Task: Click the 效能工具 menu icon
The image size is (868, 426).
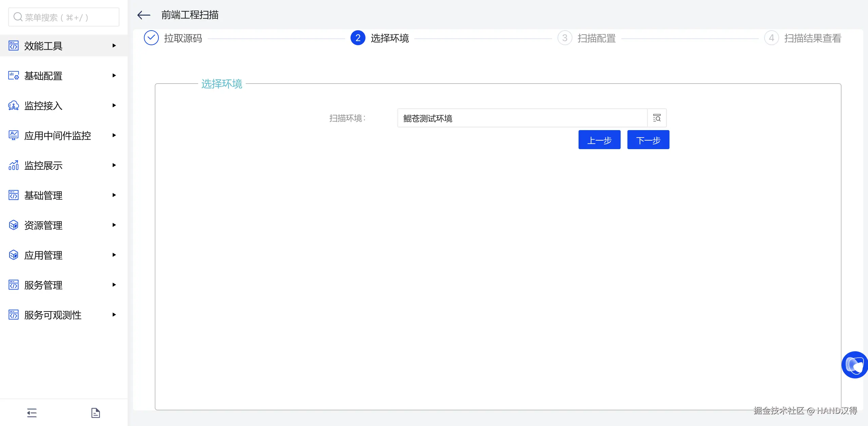Action: (14, 46)
